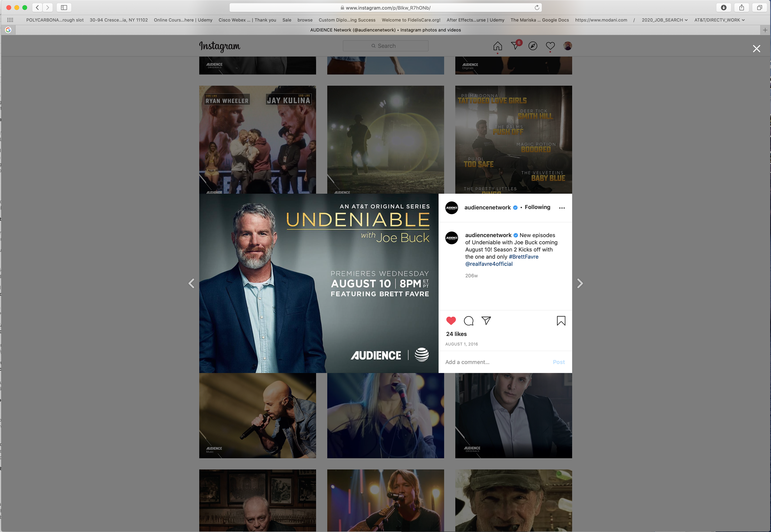Click the Undeniable Brett Favre post image

pos(319,283)
